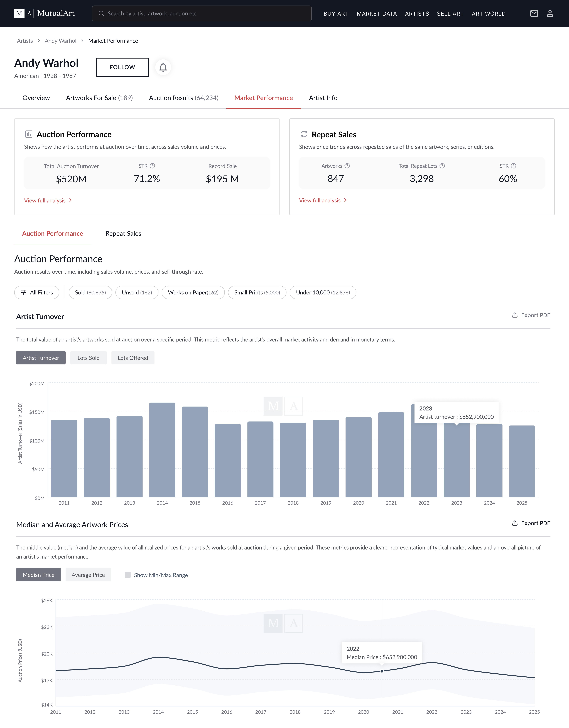Click the help icon next to Auction Performance STR

pyautogui.click(x=152, y=166)
